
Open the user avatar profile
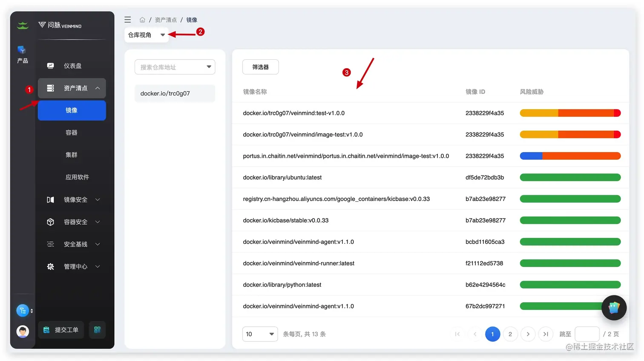point(23,331)
